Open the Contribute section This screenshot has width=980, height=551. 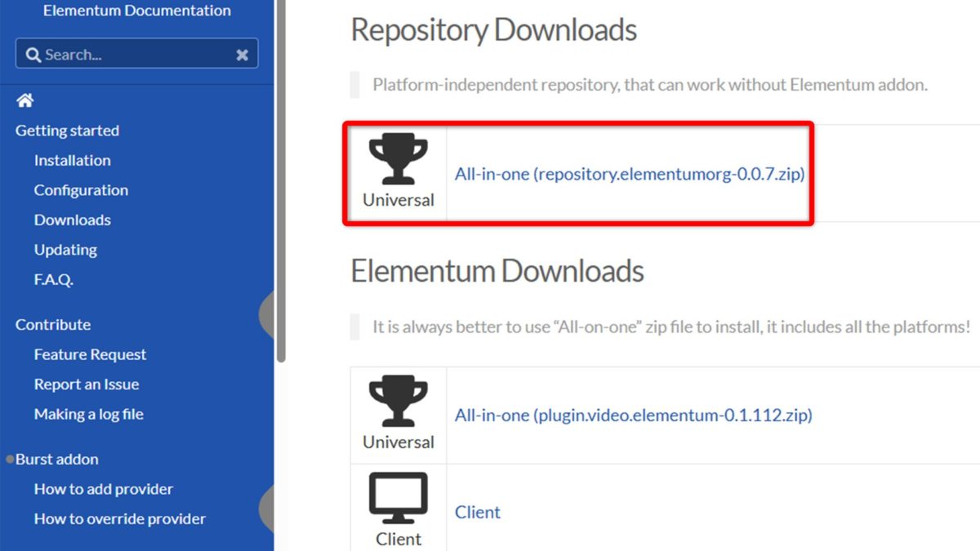coord(53,324)
